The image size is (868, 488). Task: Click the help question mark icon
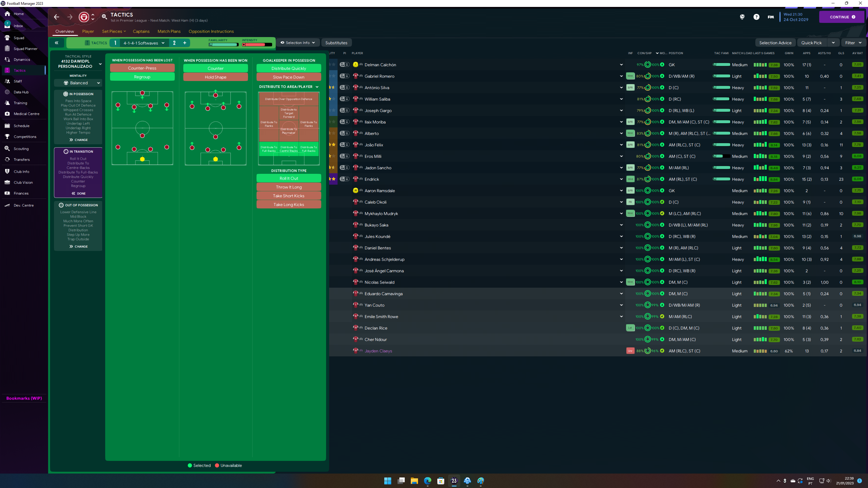756,17
